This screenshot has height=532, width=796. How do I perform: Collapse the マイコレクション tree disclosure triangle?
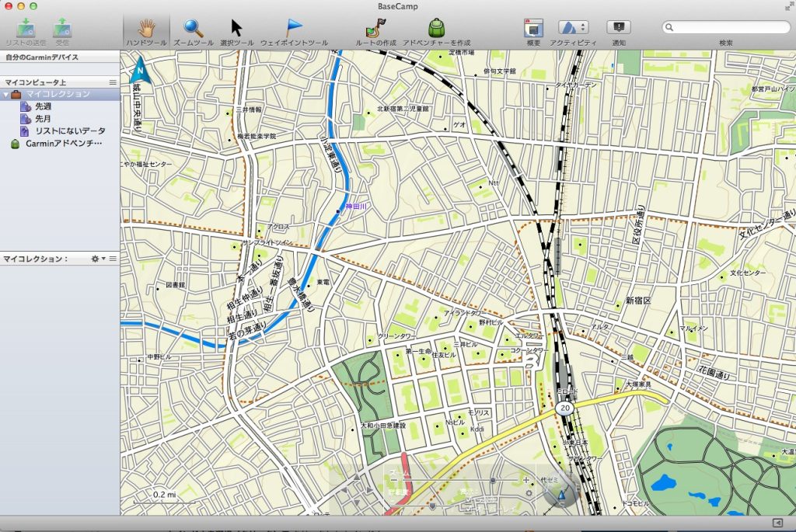[x=6, y=95]
